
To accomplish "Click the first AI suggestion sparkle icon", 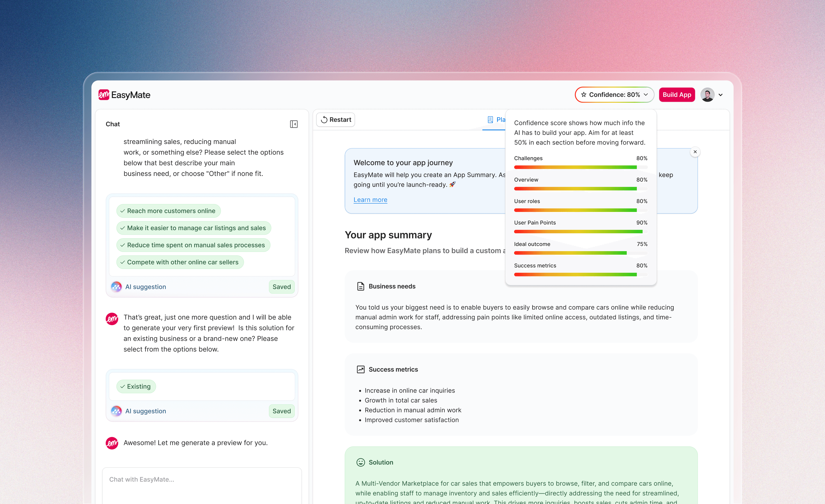I will tap(116, 287).
